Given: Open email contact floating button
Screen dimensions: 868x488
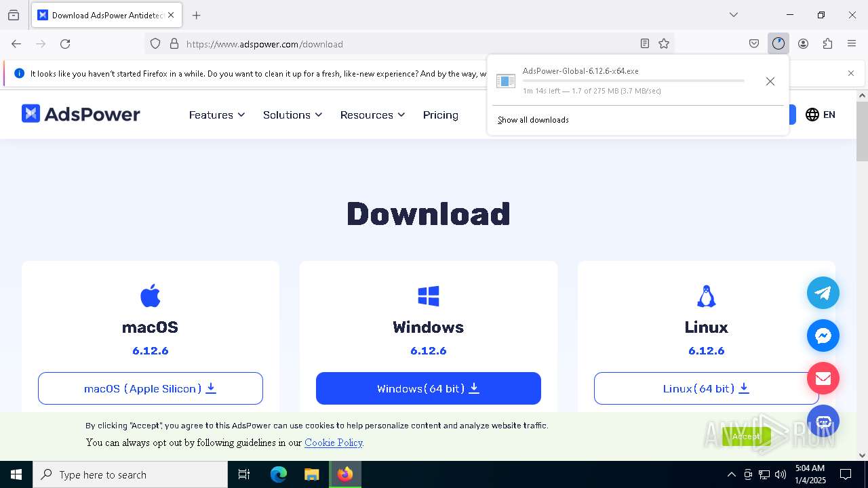Looking at the screenshot, I should pyautogui.click(x=823, y=378).
